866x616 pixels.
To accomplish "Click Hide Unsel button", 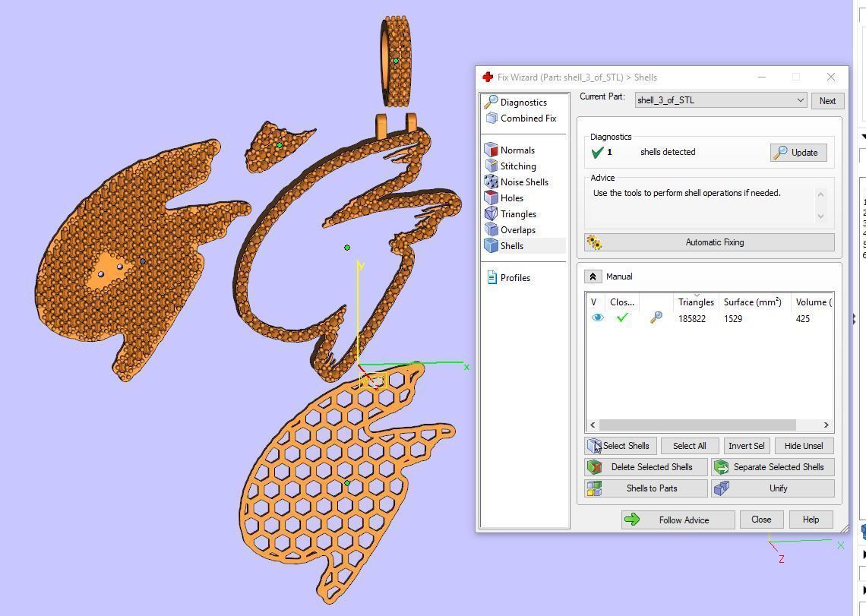I will [804, 446].
